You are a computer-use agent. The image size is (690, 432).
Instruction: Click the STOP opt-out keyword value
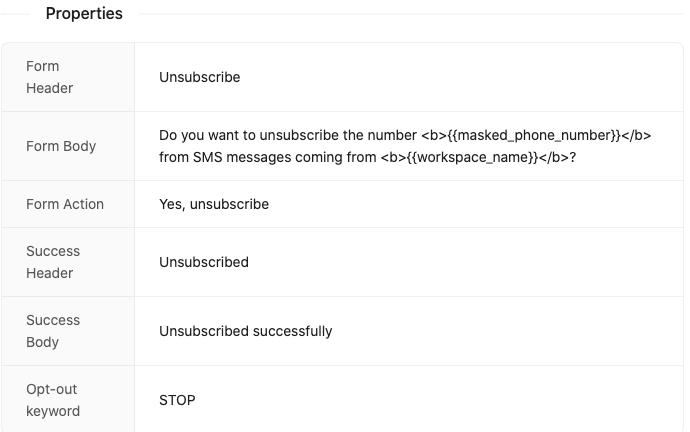[x=177, y=400]
